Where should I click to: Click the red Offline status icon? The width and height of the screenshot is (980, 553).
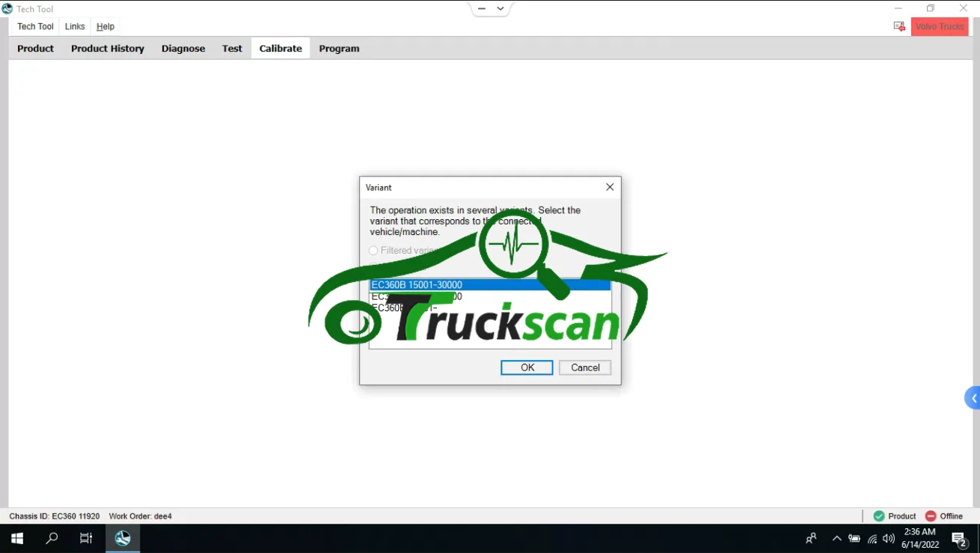click(931, 516)
